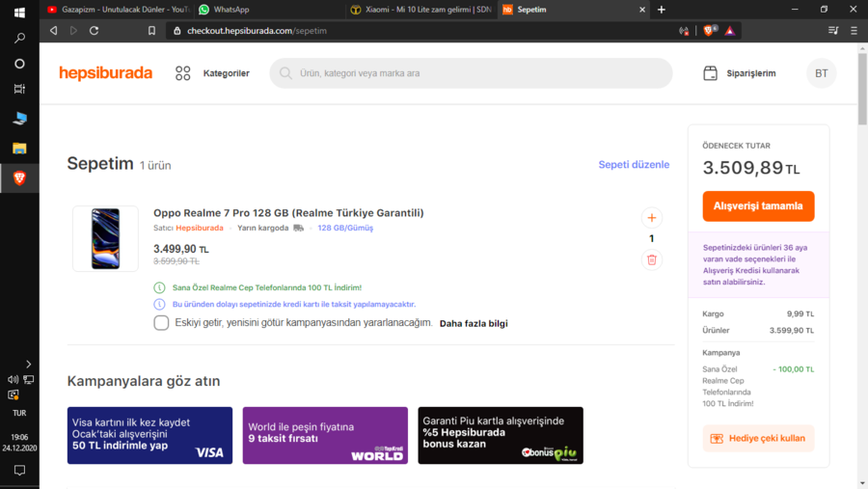Viewport: 868px width, 489px height.
Task: Close the Sepetim tab
Action: pyautogui.click(x=642, y=10)
